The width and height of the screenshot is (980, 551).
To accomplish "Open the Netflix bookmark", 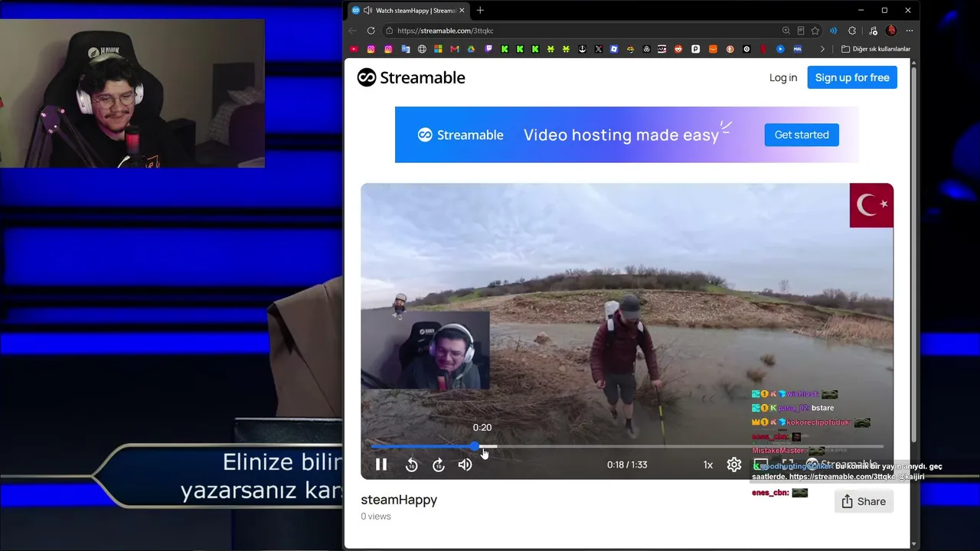I will [763, 49].
